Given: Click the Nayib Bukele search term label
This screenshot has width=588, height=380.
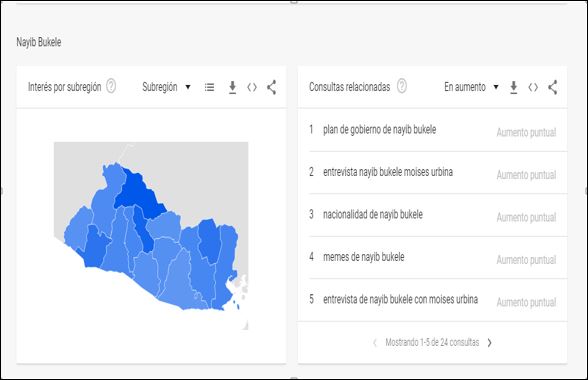Looking at the screenshot, I should click(39, 42).
